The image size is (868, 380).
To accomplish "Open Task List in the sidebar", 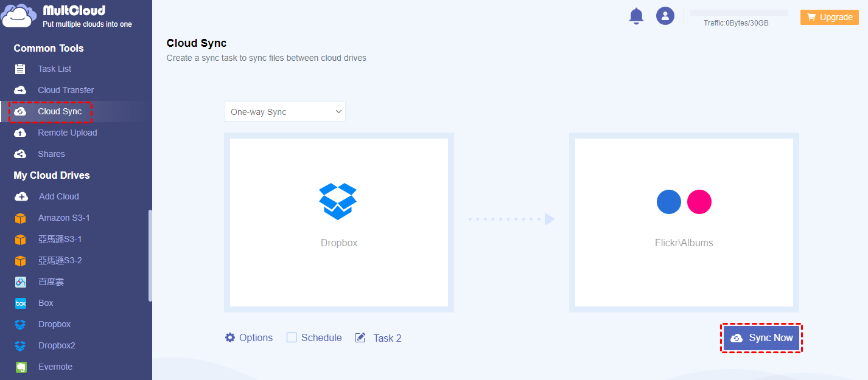I will point(55,69).
